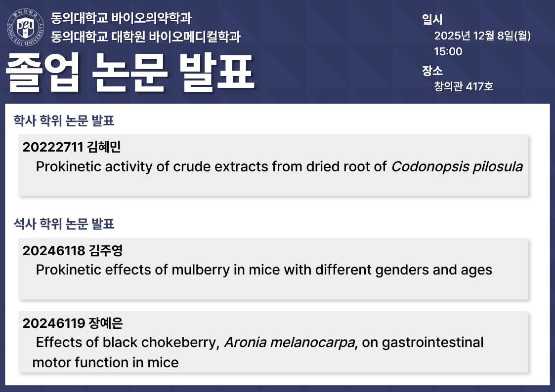Click the Effects of black chokeberry text

pos(128,342)
